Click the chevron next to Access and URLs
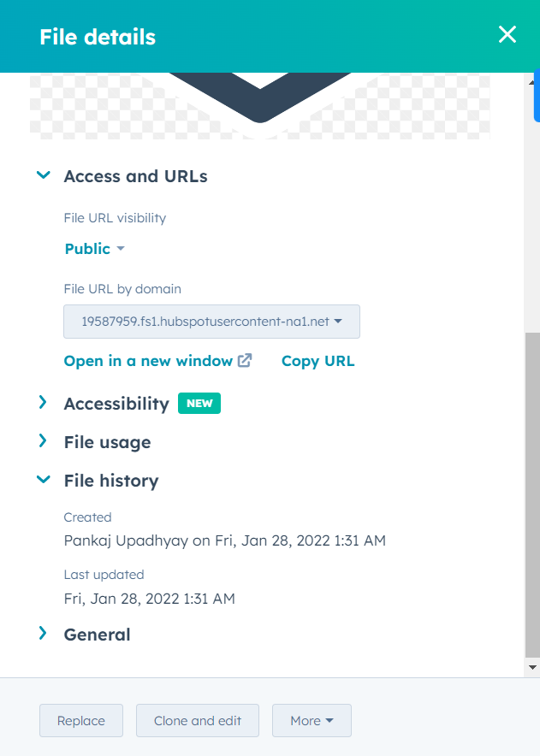 click(x=44, y=175)
